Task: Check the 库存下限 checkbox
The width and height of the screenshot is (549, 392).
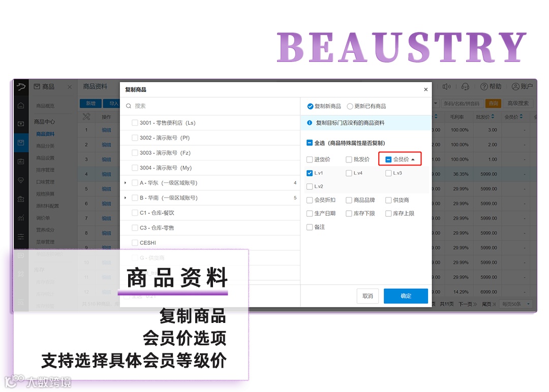Action: pos(349,213)
